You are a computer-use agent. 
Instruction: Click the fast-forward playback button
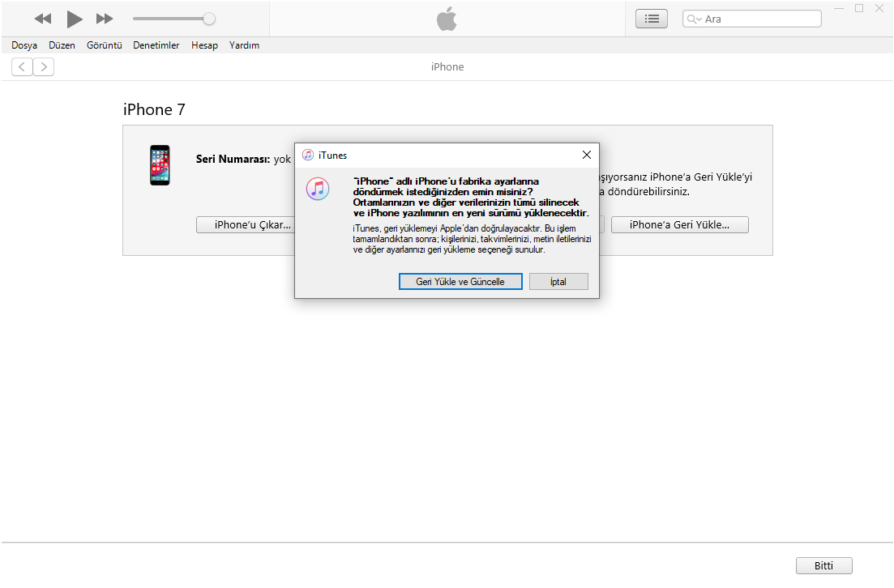click(105, 19)
